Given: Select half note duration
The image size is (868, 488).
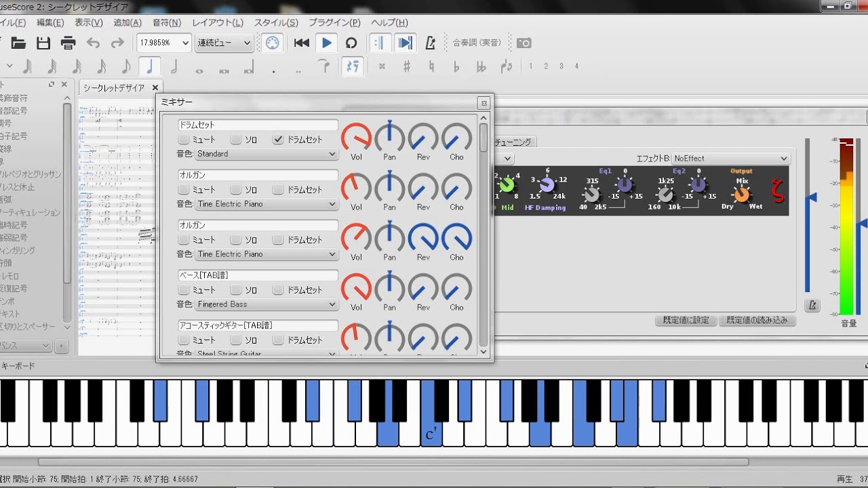Looking at the screenshot, I should [x=174, y=66].
